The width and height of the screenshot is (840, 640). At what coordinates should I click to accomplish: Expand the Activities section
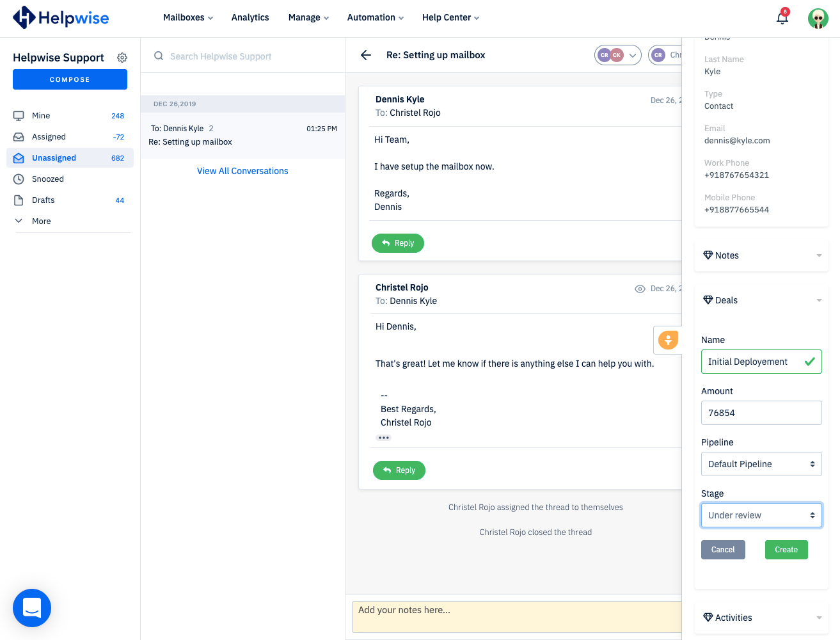coord(818,617)
